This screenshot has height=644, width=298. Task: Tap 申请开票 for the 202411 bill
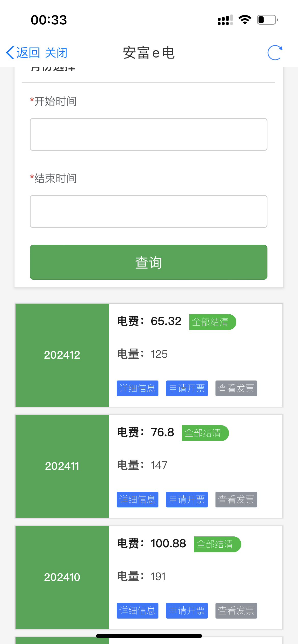[187, 500]
